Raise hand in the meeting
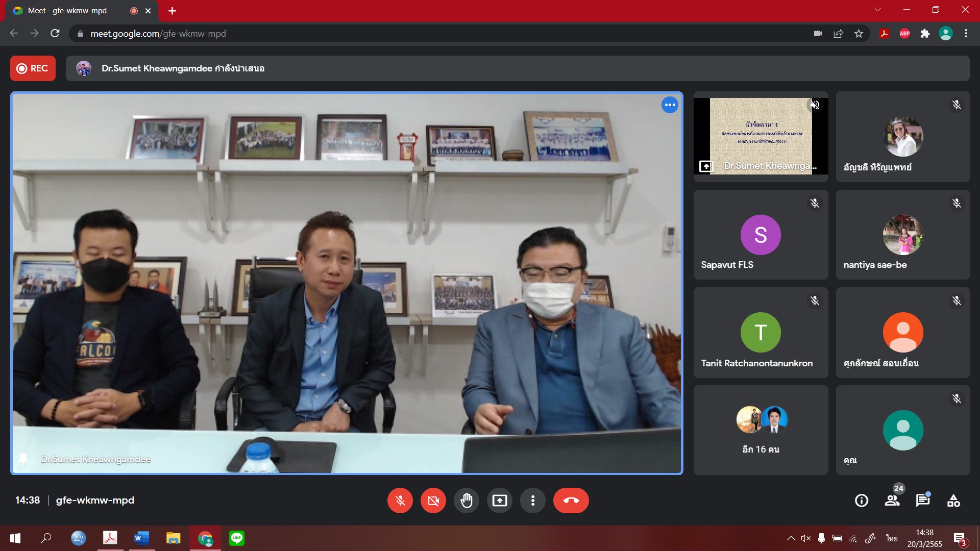Image resolution: width=980 pixels, height=551 pixels. point(467,500)
